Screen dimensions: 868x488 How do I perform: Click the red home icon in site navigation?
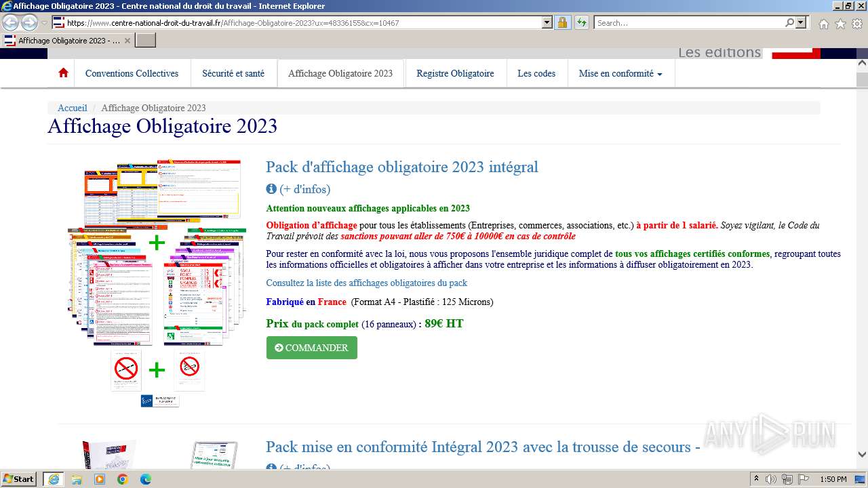63,73
